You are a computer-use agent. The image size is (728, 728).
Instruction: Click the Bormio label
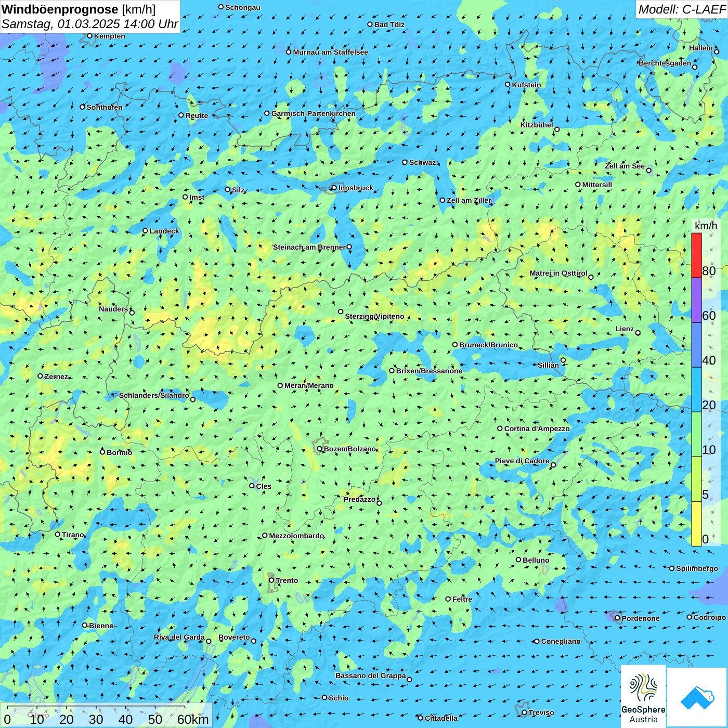click(x=119, y=452)
